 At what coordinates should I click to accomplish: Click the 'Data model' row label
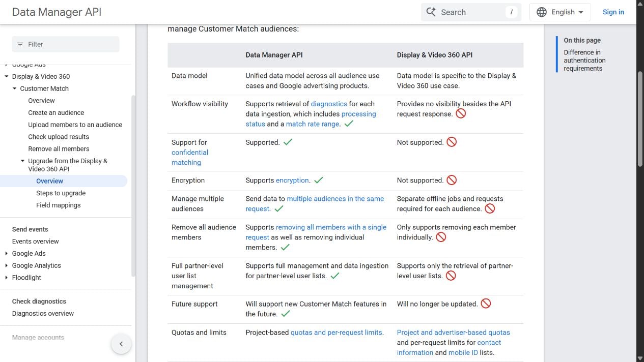coord(189,76)
